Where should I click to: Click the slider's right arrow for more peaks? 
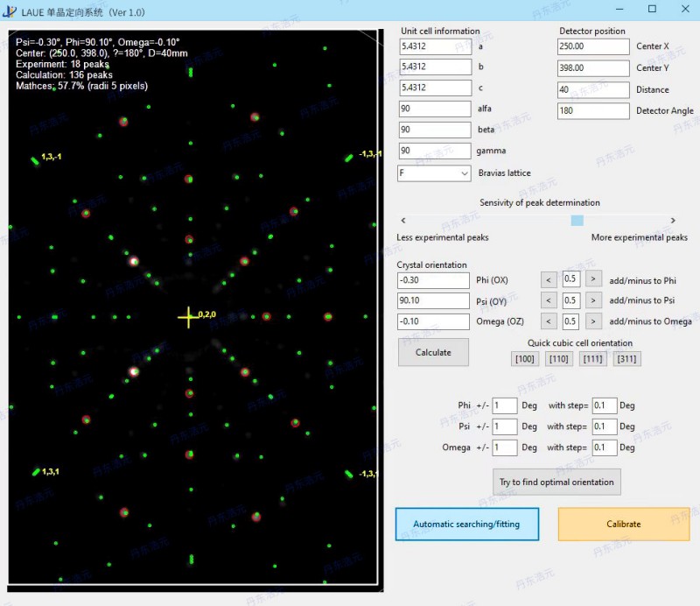[x=672, y=221]
